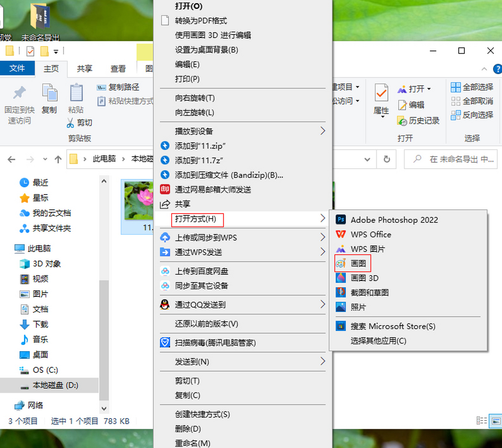Switch to details view in status bar
This screenshot has height=448, width=502.
(482, 421)
